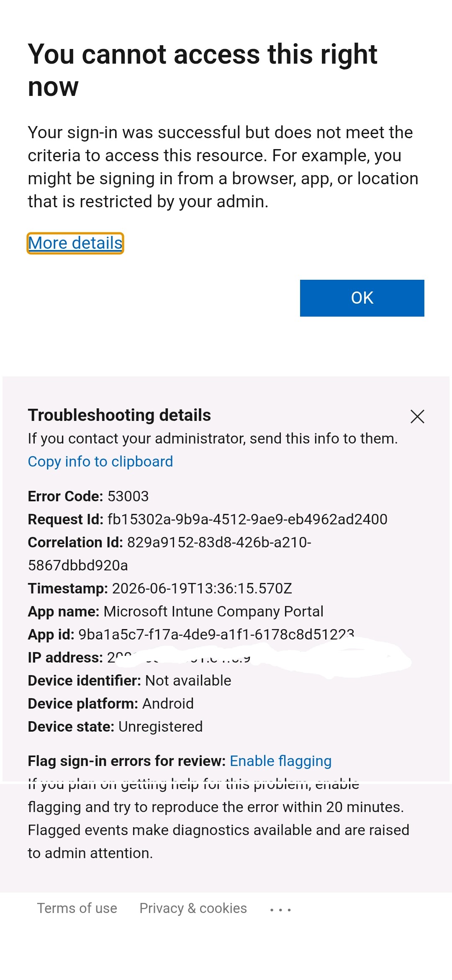Open the three-dot footer menu
This screenshot has height=980, width=452.
pos(280,910)
